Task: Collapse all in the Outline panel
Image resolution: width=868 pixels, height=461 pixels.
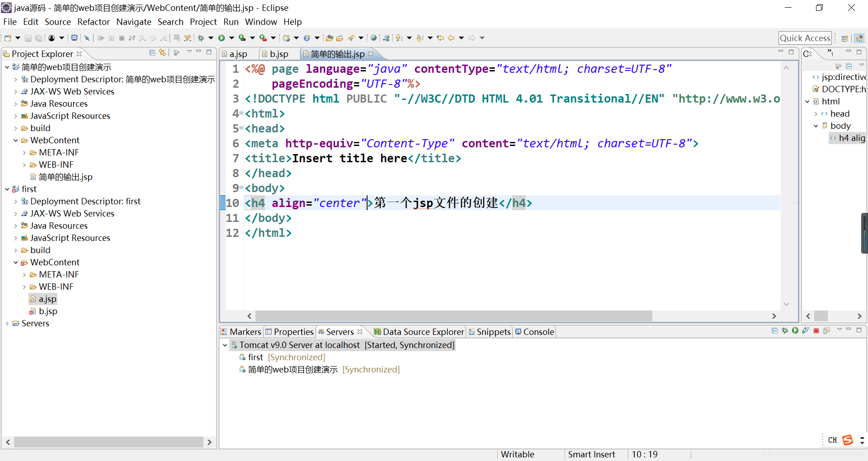Action: click(x=849, y=66)
